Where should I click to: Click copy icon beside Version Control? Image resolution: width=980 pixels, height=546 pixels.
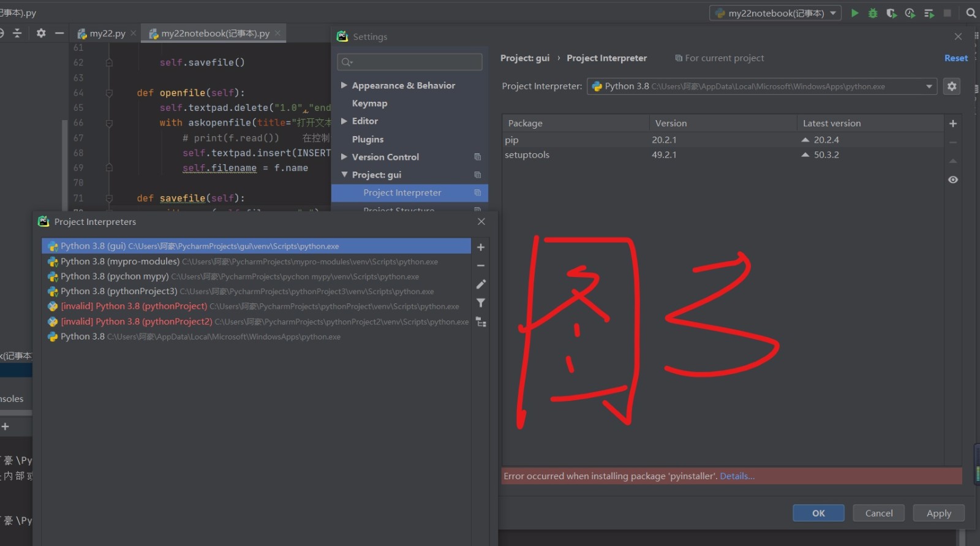pyautogui.click(x=478, y=157)
